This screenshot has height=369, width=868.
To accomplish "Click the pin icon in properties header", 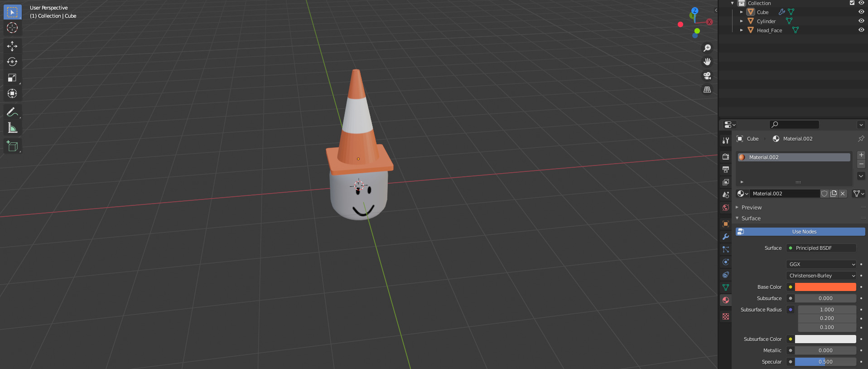I will tap(861, 139).
